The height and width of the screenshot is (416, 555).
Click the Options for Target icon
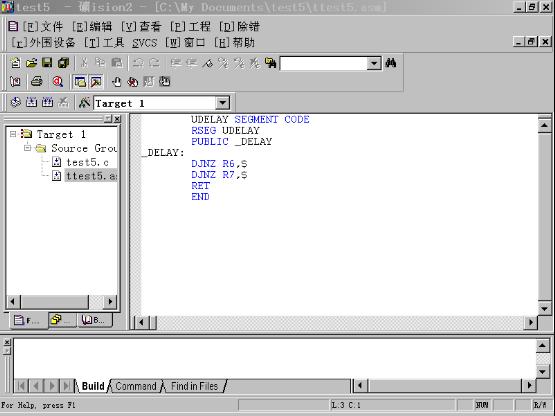click(x=84, y=103)
